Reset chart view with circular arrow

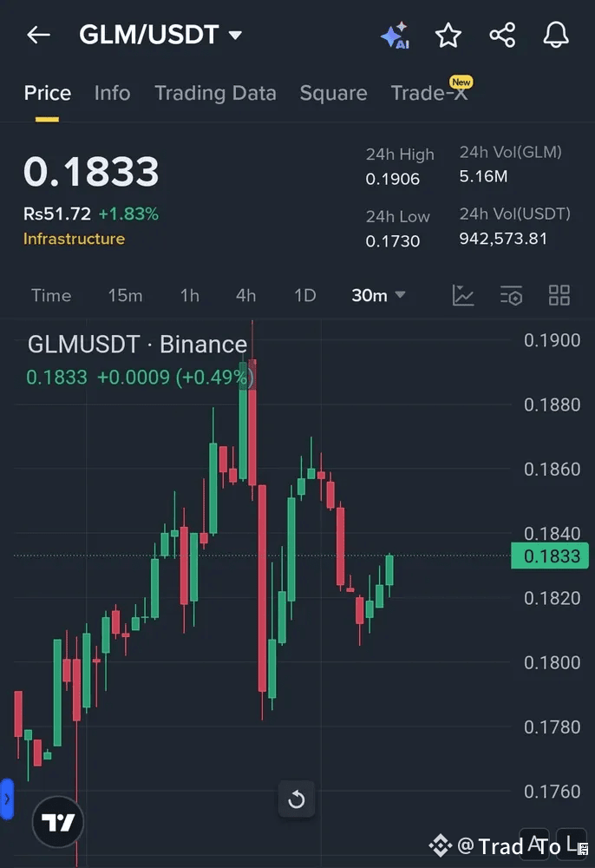[297, 799]
